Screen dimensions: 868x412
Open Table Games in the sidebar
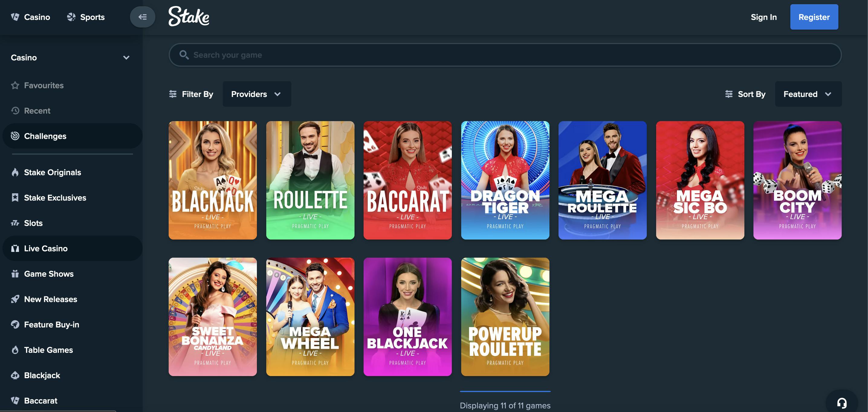48,350
